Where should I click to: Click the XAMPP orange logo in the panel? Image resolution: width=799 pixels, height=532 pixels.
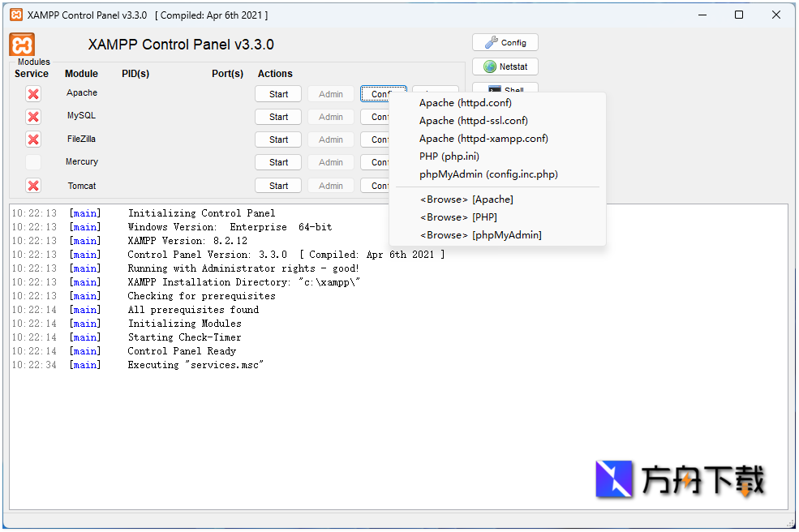pyautogui.click(x=22, y=45)
